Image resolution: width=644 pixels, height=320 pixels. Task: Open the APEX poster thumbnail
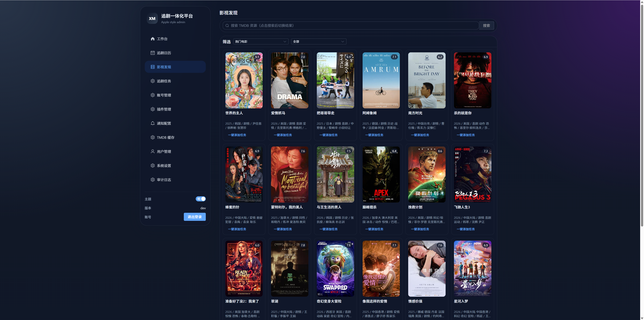point(381,174)
